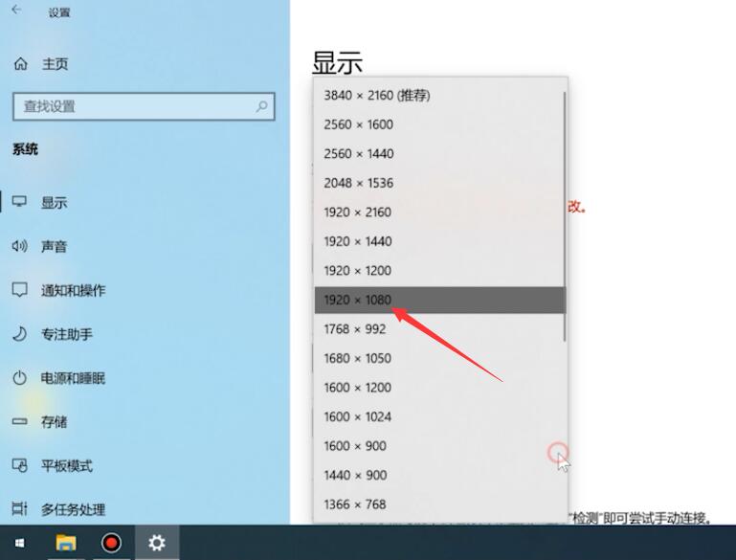Screen dimensions: 736x560
Task: Open File Explorer from taskbar
Action: [x=66, y=543]
